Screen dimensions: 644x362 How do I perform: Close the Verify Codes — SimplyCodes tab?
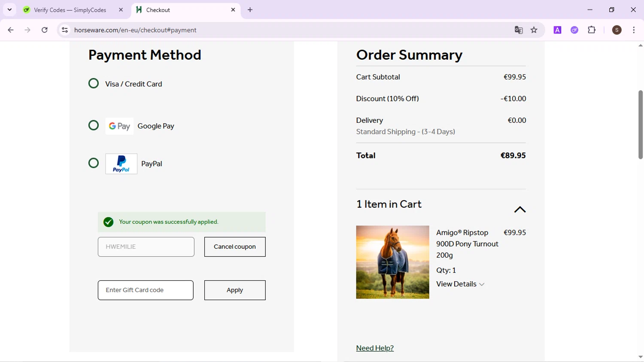pos(121,10)
